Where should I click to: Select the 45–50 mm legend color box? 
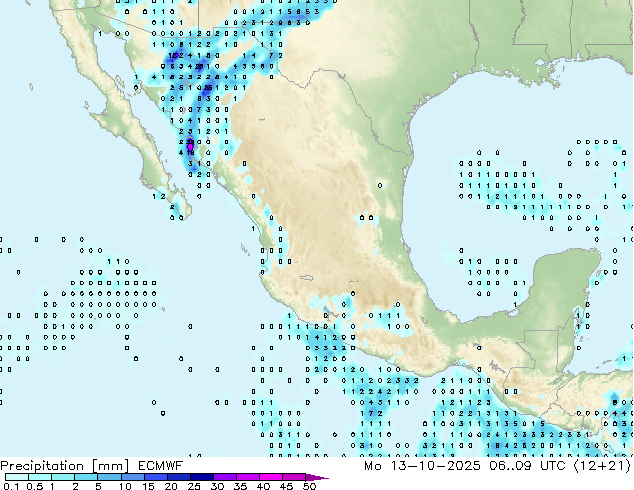click(x=294, y=477)
